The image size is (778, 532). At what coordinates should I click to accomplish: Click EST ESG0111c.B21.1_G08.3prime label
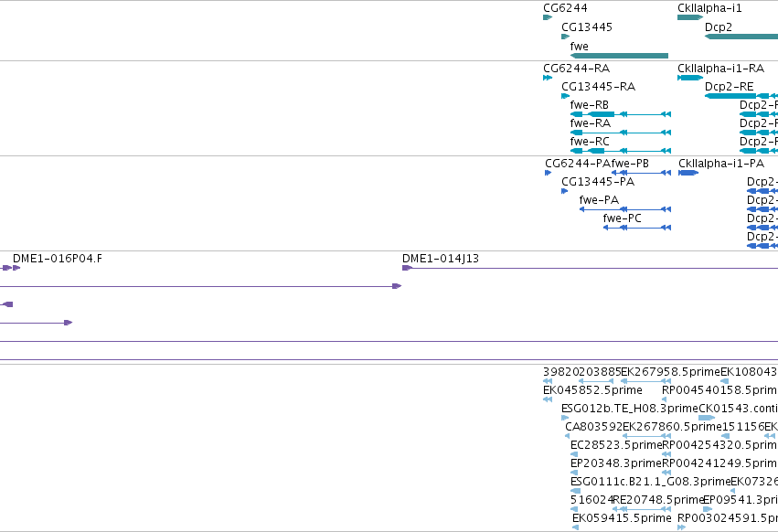pyautogui.click(x=651, y=483)
